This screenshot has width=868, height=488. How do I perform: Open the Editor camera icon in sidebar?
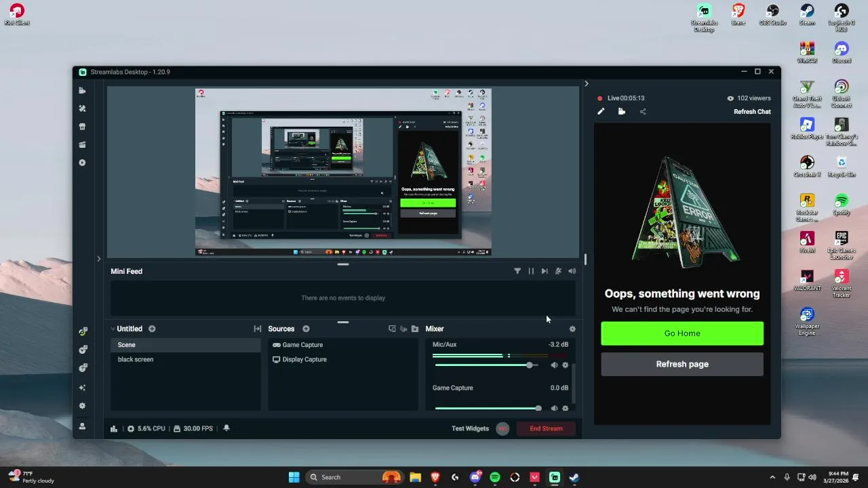[x=82, y=90]
